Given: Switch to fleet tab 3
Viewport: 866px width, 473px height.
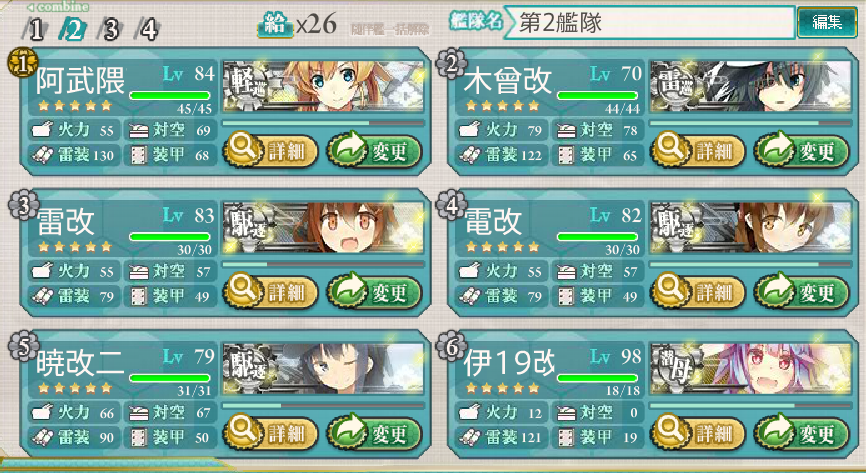Looking at the screenshot, I should (110, 29).
